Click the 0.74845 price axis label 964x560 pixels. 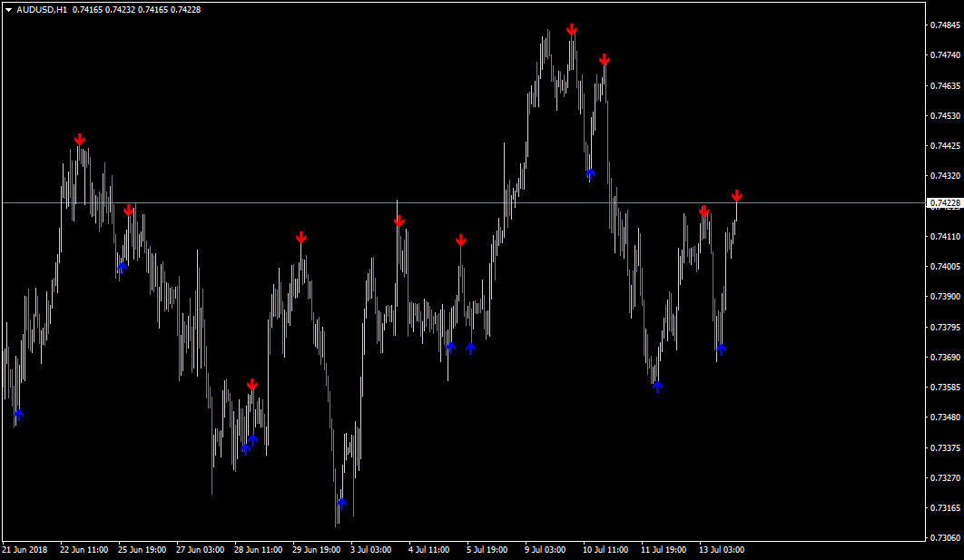[945, 25]
